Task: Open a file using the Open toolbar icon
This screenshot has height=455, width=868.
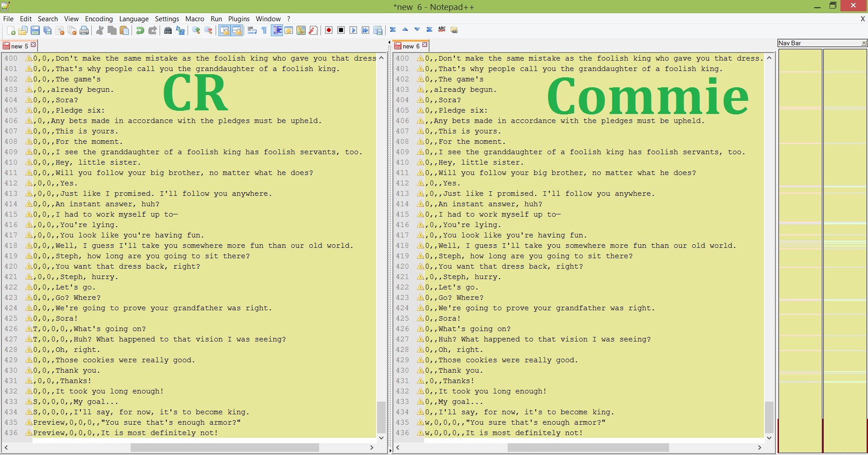Action: [x=23, y=30]
